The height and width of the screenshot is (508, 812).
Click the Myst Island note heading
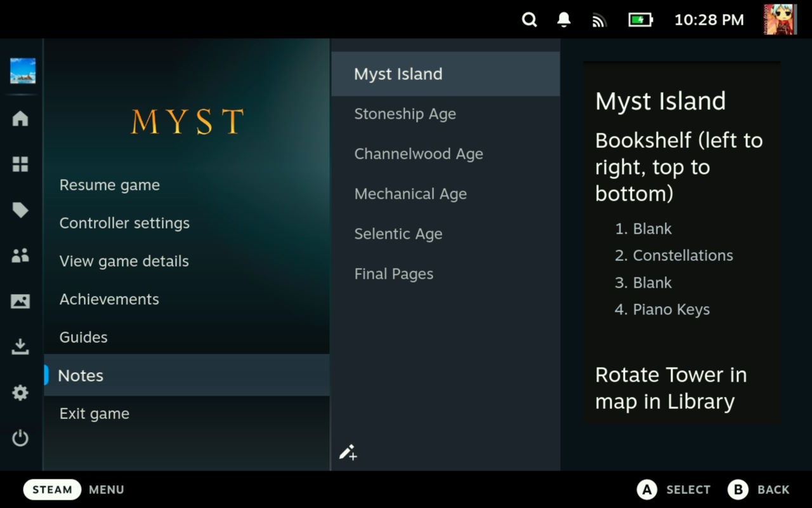click(x=660, y=101)
